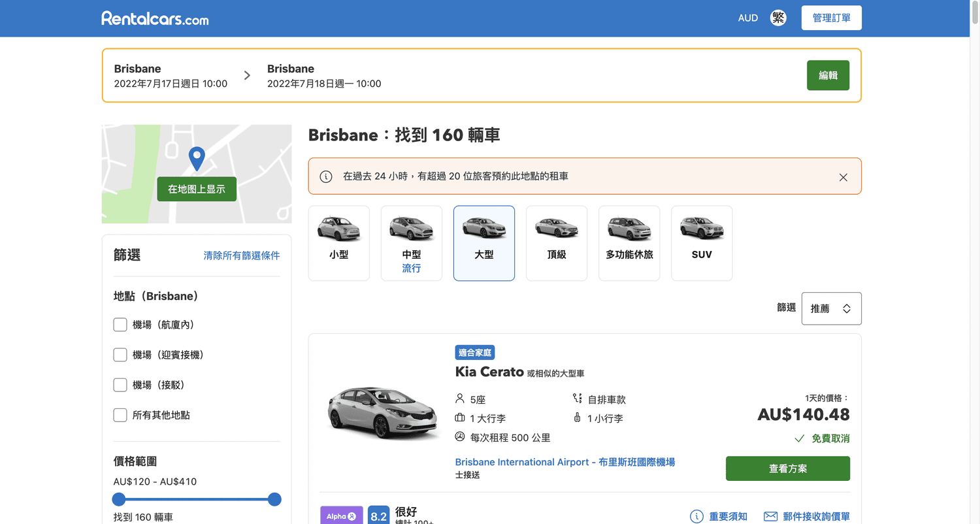Viewport: 980px width, 524px height.
Task: Click the pickup Brisbane date text
Action: pyautogui.click(x=171, y=84)
